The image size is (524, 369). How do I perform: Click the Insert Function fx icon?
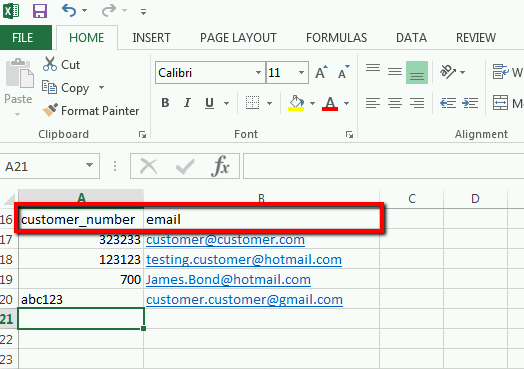point(221,166)
